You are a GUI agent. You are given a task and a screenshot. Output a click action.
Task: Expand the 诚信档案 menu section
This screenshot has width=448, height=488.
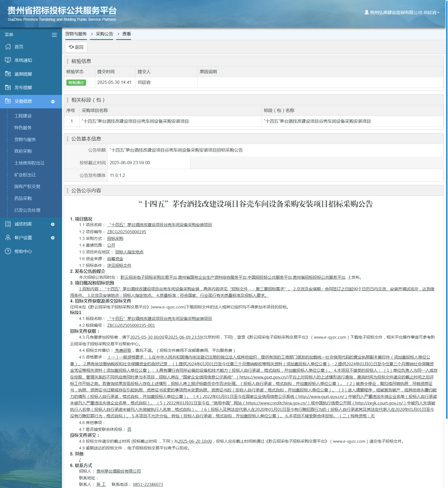tap(52, 224)
